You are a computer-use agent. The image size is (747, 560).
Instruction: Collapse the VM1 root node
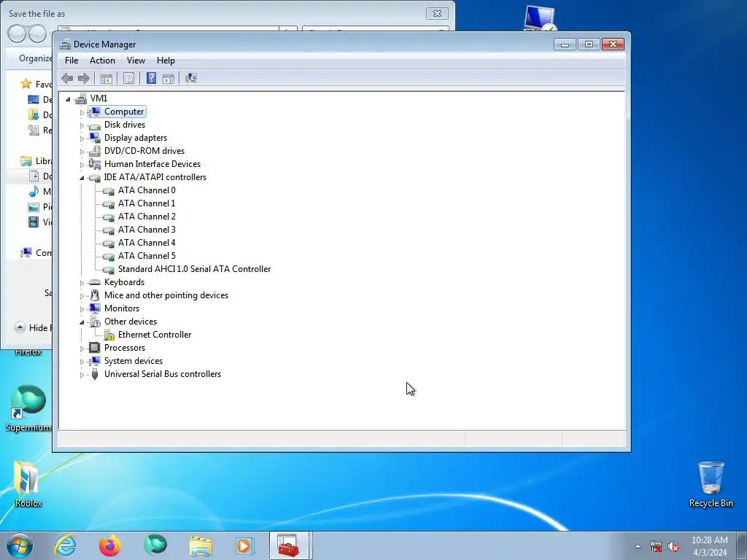[x=68, y=99]
